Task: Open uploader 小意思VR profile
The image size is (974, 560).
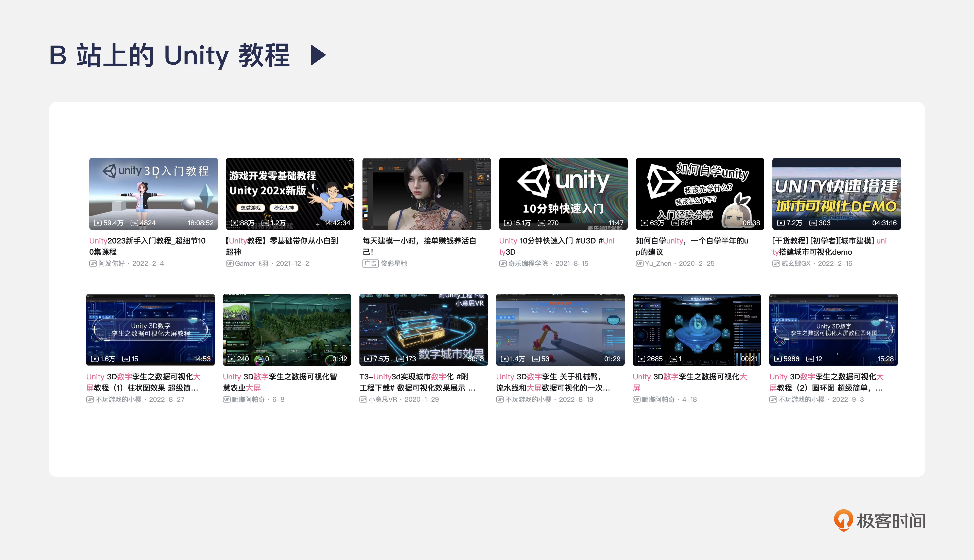Action: (x=383, y=399)
